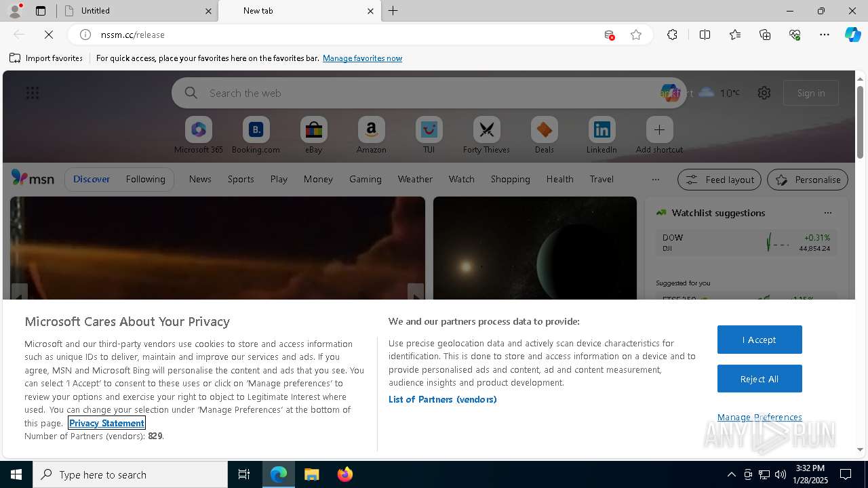868x488 pixels.
Task: Open Amazon shortcut
Action: click(371, 136)
